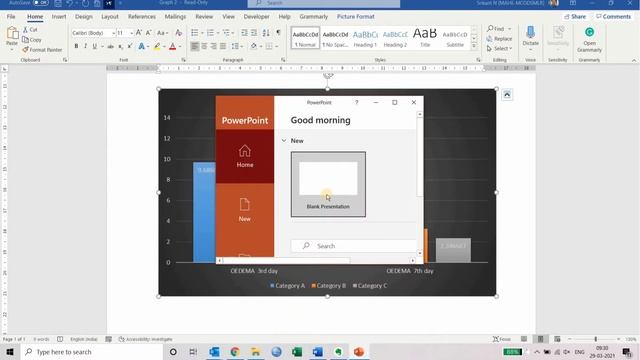Toggle Underline formatting

tap(95, 47)
